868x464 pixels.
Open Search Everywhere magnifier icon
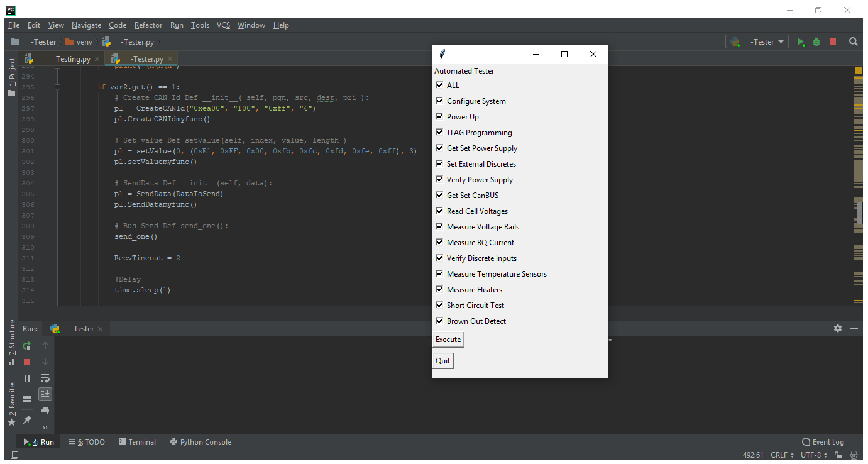click(x=854, y=42)
